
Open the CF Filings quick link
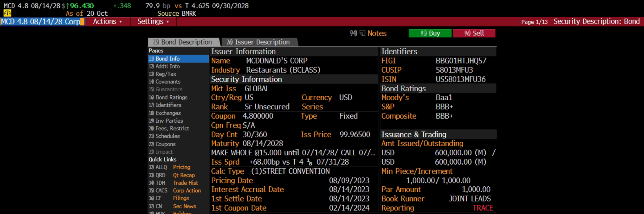coord(169,198)
